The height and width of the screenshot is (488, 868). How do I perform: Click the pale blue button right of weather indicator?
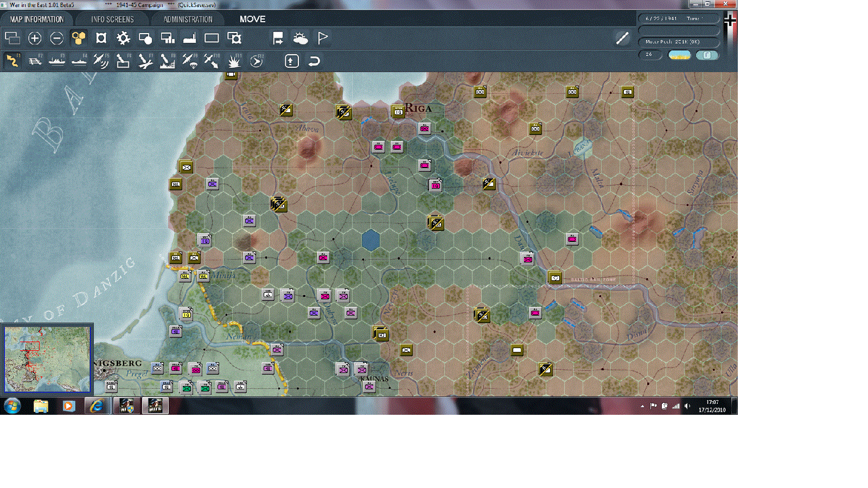tap(707, 55)
